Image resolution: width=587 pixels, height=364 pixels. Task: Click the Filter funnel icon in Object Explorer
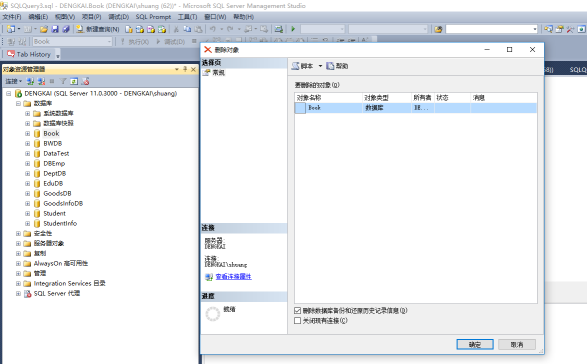(x=63, y=81)
